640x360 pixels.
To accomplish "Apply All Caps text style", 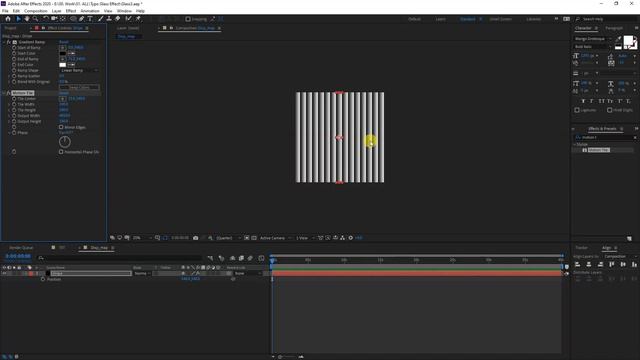I will click(x=601, y=101).
